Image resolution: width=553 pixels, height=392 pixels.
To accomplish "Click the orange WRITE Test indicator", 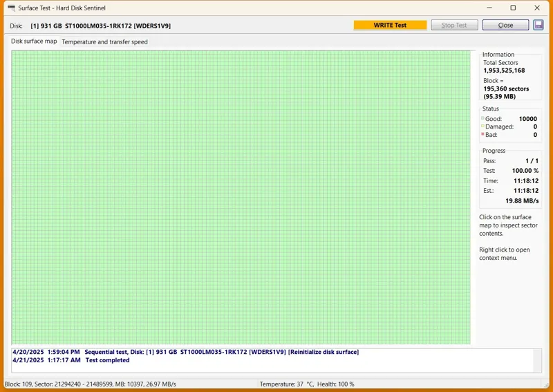I will [x=390, y=25].
